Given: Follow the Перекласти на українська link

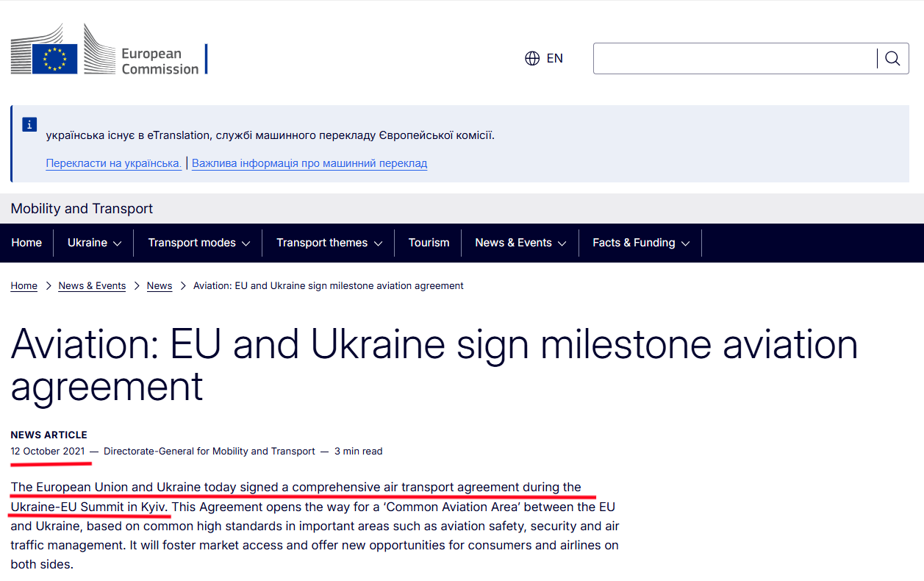Looking at the screenshot, I should (113, 163).
